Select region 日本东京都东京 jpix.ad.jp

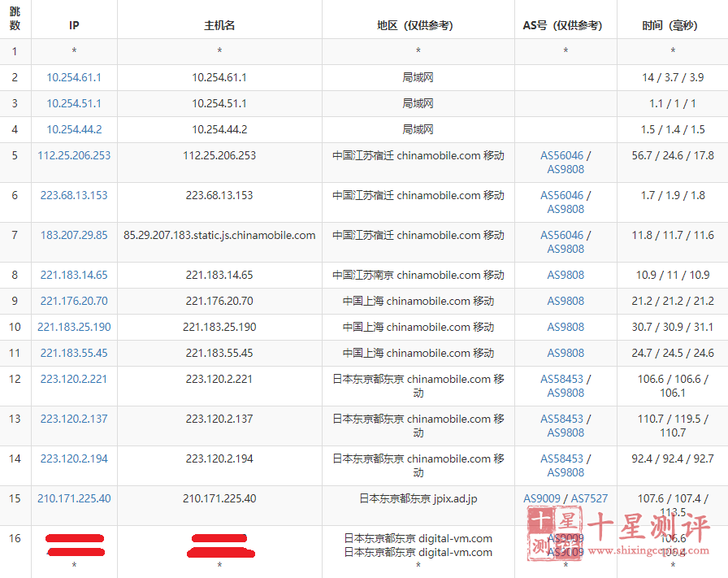click(x=418, y=499)
